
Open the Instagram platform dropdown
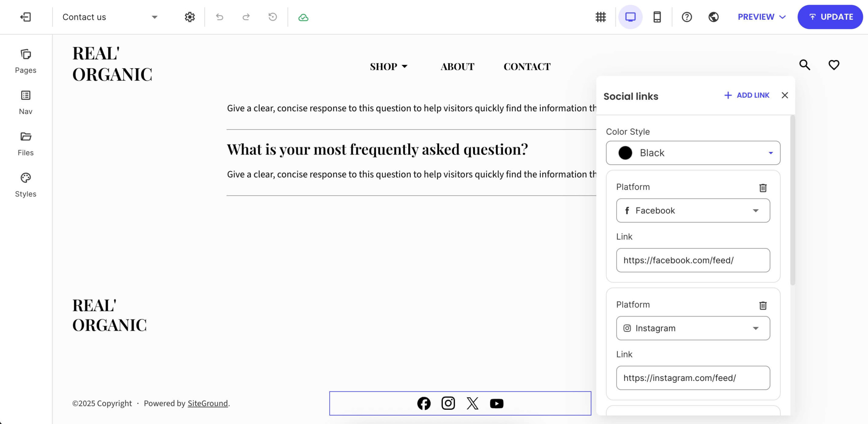(693, 328)
